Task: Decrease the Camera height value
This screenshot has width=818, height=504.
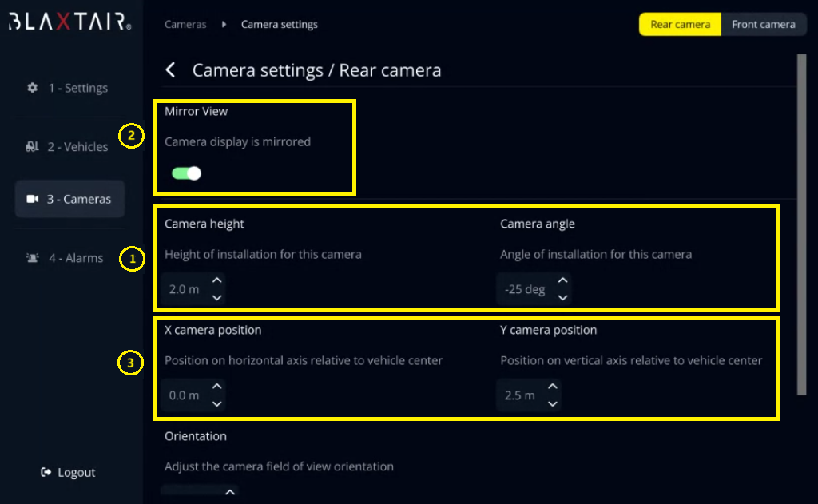Action: 216,298
